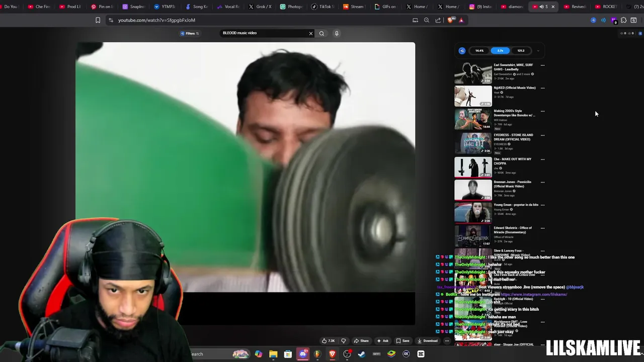
Task: Open Che - MAKE OUT WITH MY CHOPPA thumbnail
Action: click(x=473, y=167)
